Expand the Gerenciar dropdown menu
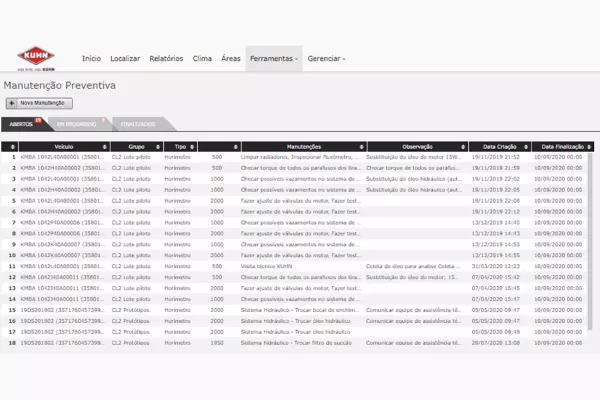 click(327, 59)
